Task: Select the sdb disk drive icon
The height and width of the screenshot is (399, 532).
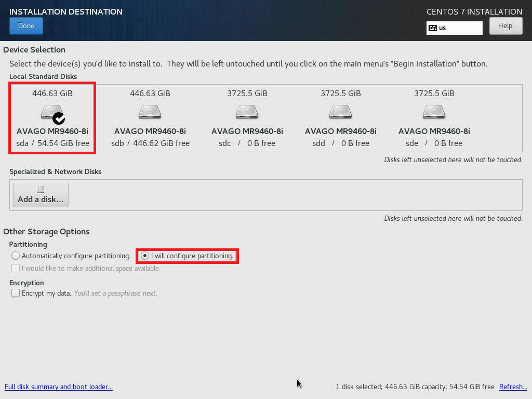Action: pyautogui.click(x=150, y=112)
